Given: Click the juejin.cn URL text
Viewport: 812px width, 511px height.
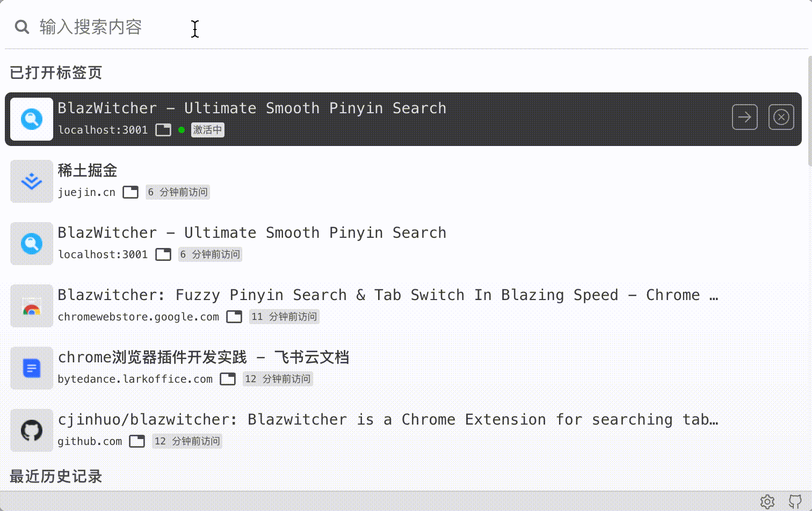Looking at the screenshot, I should pyautogui.click(x=86, y=192).
